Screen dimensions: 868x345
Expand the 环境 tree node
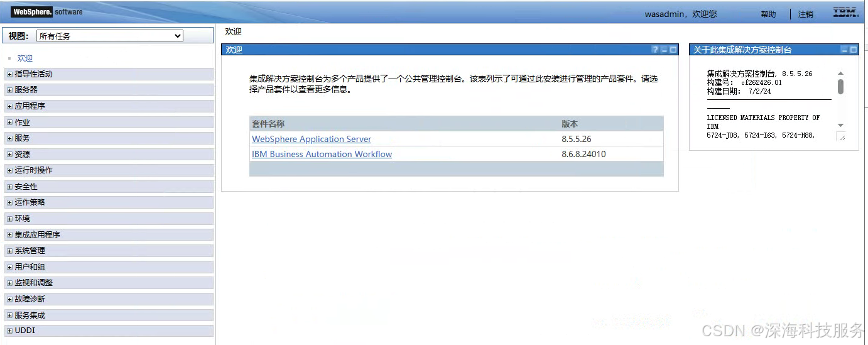point(9,219)
